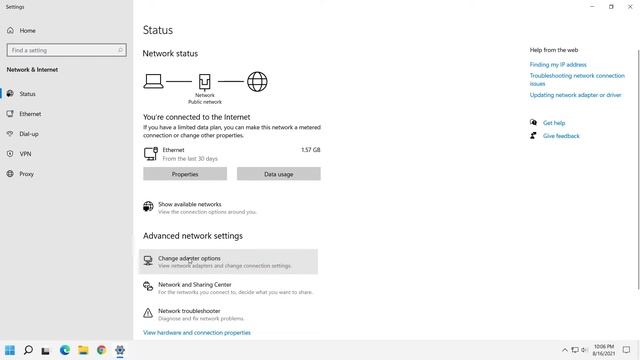Screen dimensions: 640x360
Task: Open Change adapter options
Action: pyautogui.click(x=228, y=262)
